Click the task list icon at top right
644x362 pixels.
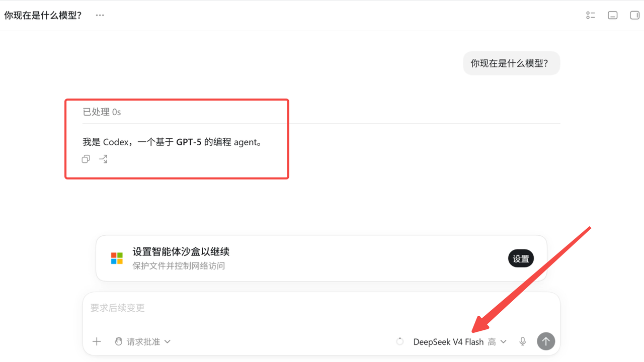coord(591,15)
